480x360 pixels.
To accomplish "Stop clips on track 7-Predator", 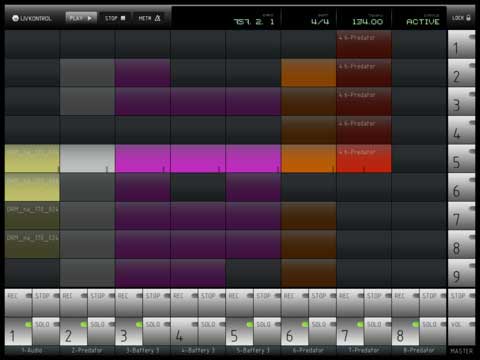I will (378, 303).
